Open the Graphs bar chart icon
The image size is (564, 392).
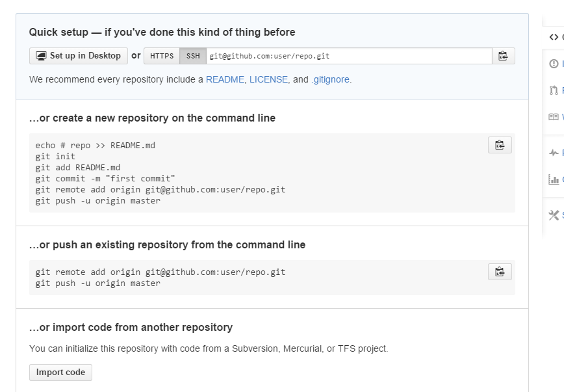coord(554,180)
